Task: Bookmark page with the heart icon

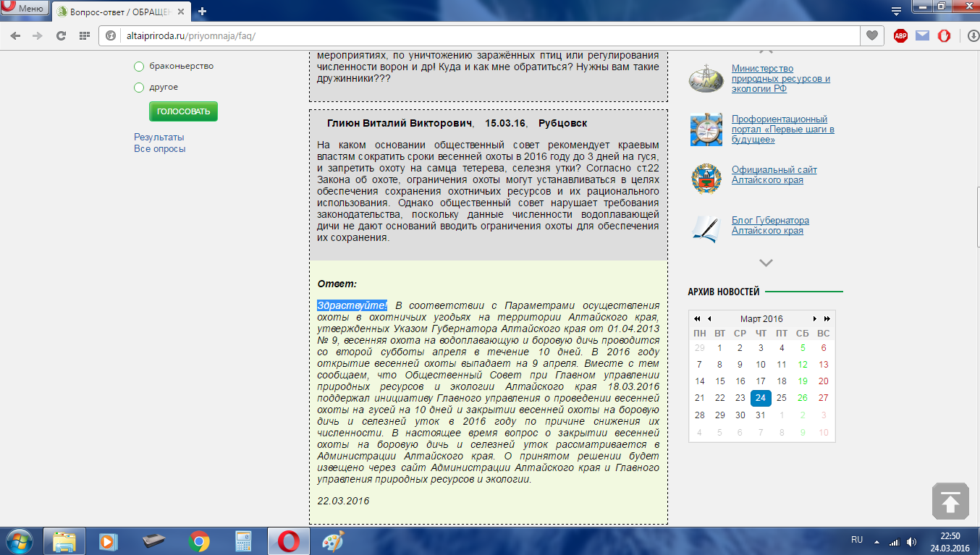Action: click(x=872, y=35)
